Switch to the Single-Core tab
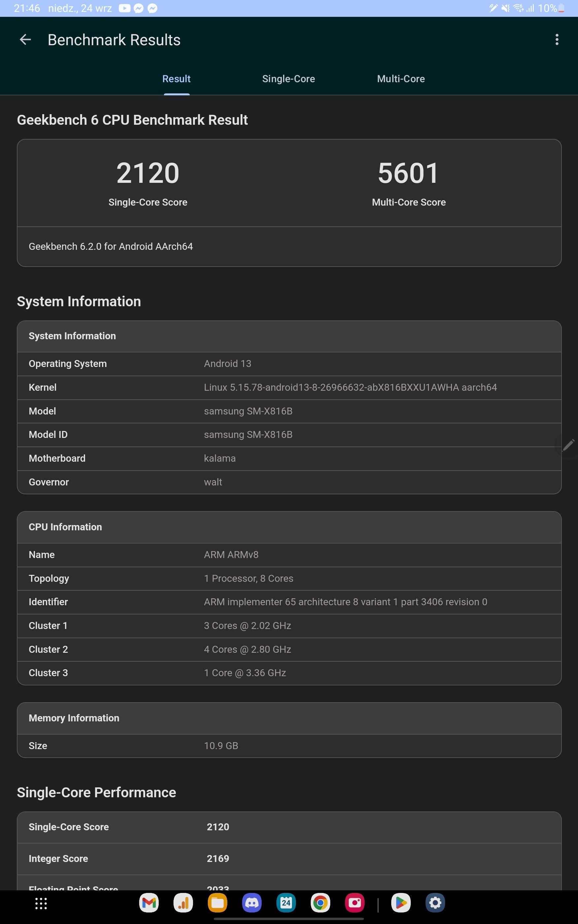This screenshot has width=578, height=924. pos(288,79)
